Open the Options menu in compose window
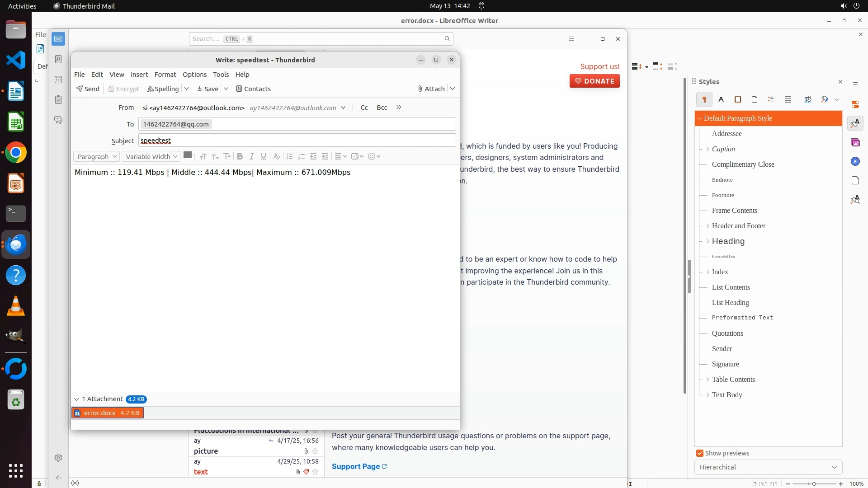Viewport: 868px width, 488px height. [x=194, y=75]
